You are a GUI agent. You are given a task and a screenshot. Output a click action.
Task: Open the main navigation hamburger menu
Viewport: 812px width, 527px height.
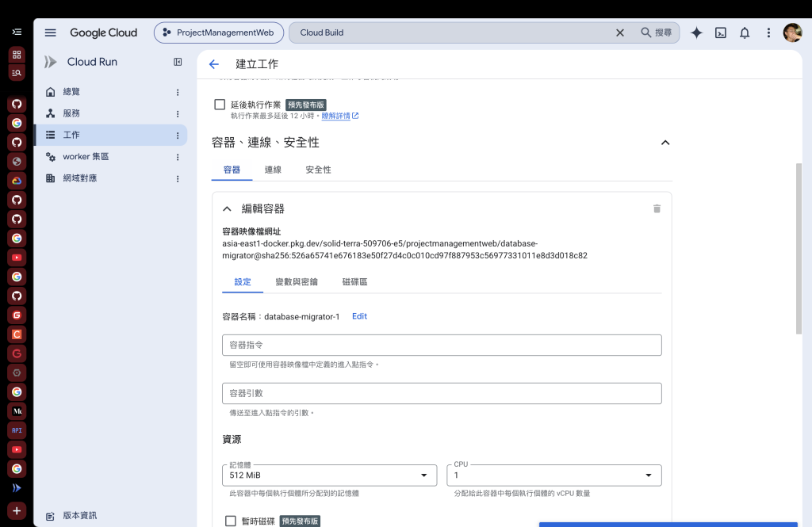(50, 32)
